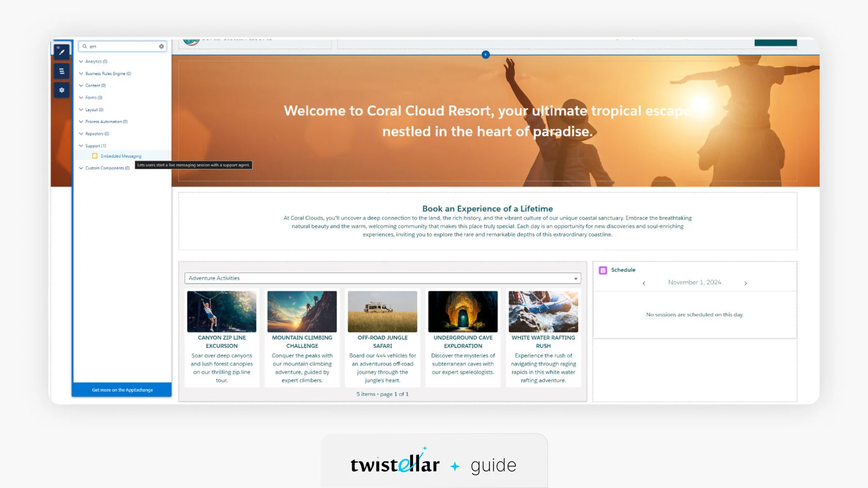Select the Book an Experience heading
This screenshot has width=868, height=488.
point(488,209)
